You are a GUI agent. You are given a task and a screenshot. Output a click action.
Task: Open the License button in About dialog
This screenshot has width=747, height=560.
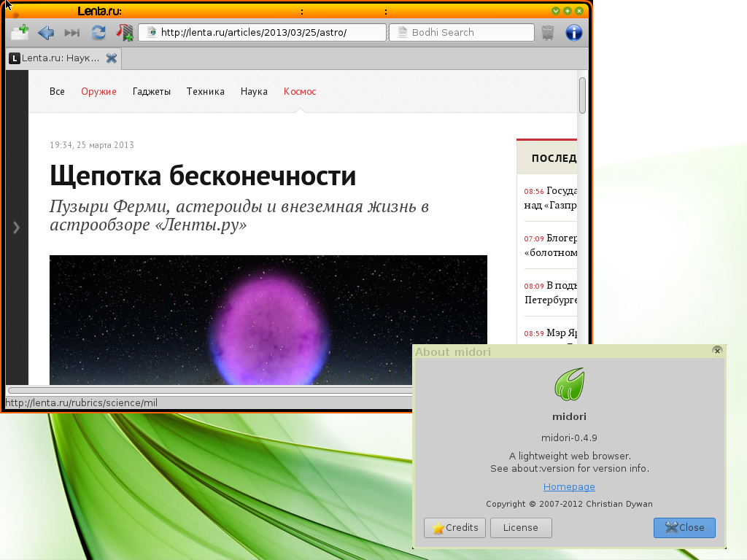tap(521, 527)
